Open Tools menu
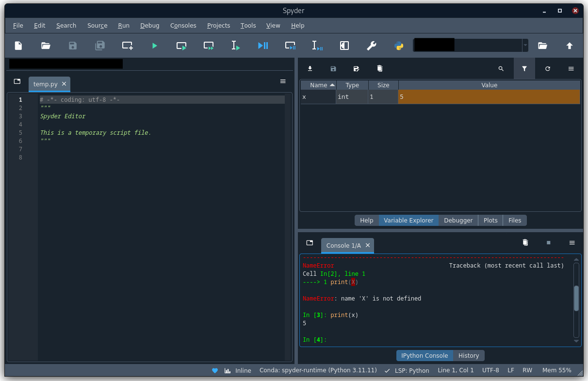 248,25
